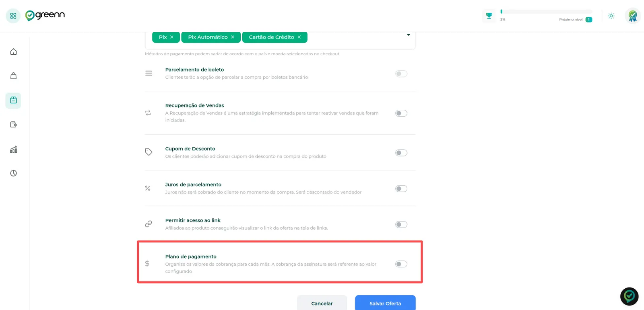Open the pie chart sidebar icon
Viewport: 644px width, 310px height.
click(13, 173)
